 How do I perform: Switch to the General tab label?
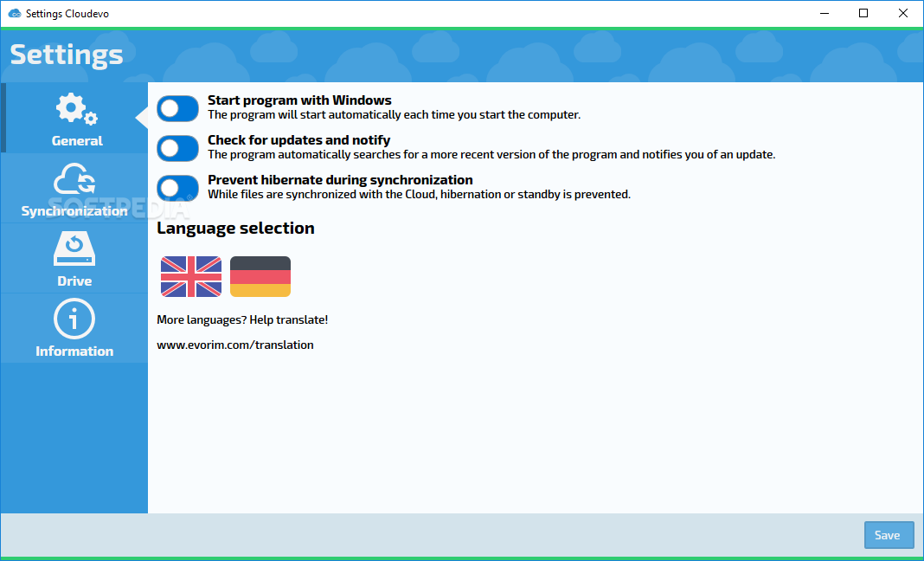tap(77, 141)
